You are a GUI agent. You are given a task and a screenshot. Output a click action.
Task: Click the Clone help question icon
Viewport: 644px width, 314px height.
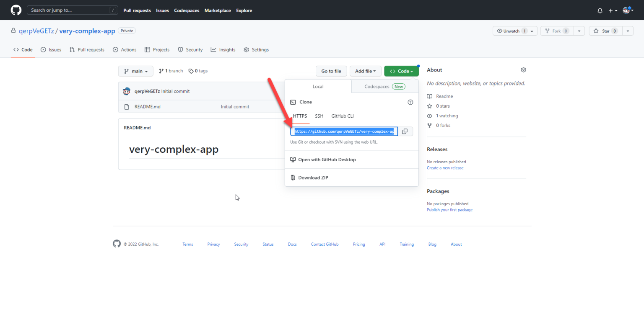click(x=410, y=102)
